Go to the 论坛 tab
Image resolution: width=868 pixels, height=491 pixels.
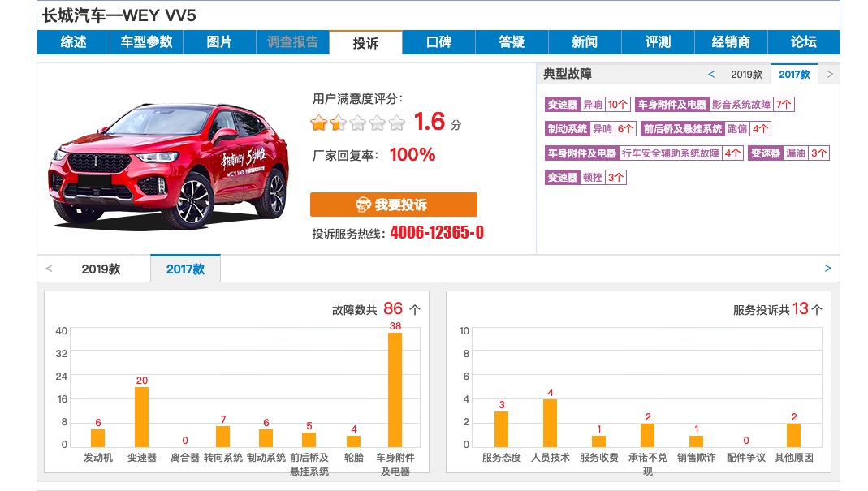click(804, 42)
